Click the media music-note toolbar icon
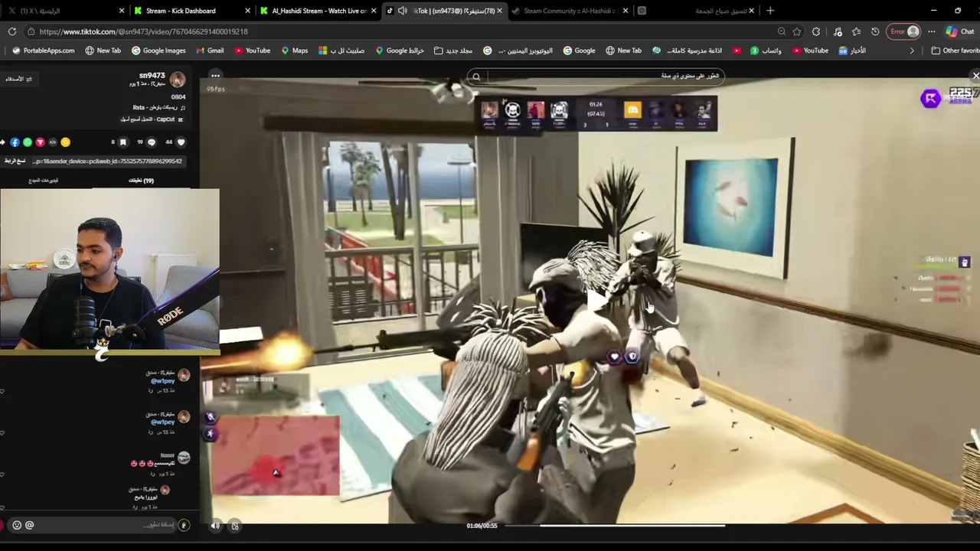 pyautogui.click(x=838, y=31)
